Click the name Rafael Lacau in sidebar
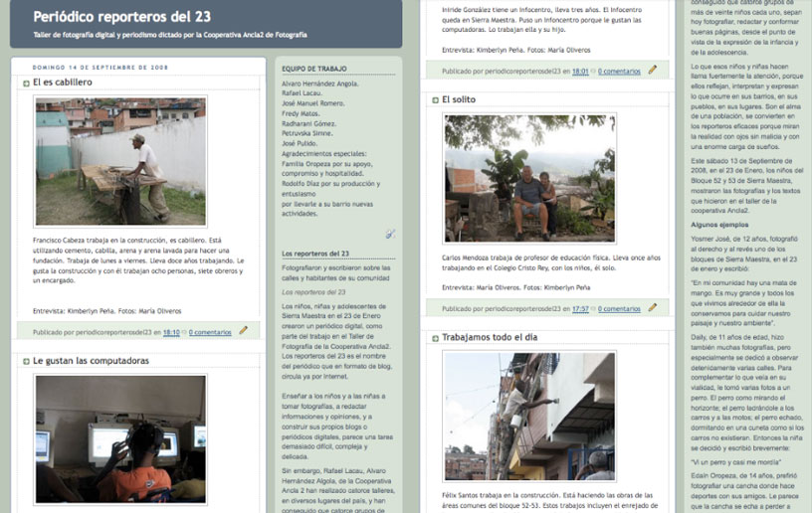 302,93
